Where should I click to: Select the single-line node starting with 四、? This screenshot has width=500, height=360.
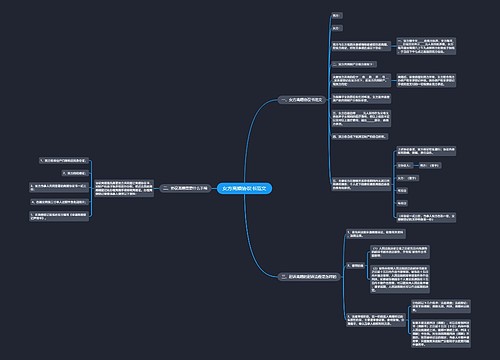point(360,136)
